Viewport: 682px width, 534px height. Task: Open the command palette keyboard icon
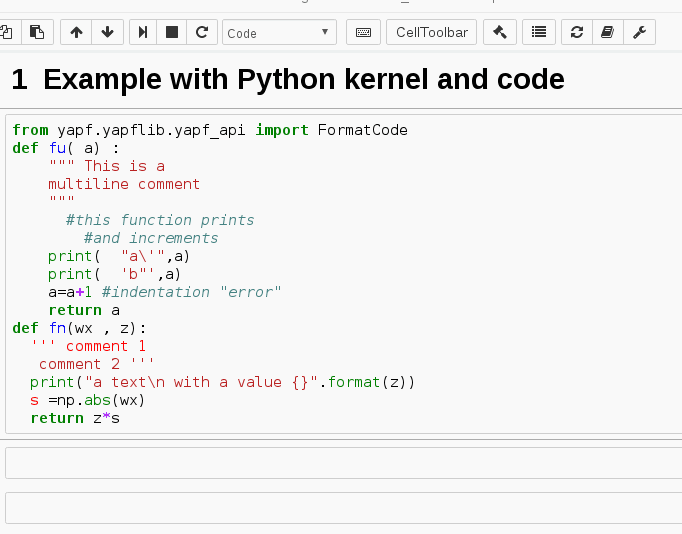(363, 32)
